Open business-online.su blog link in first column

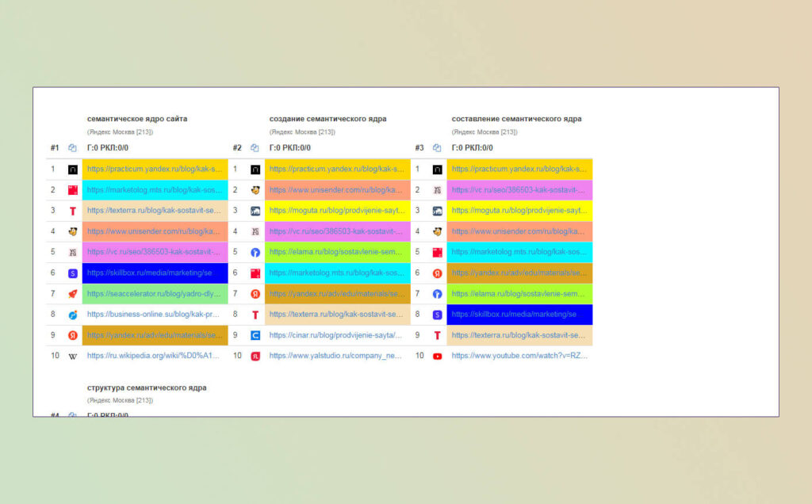[x=153, y=314]
